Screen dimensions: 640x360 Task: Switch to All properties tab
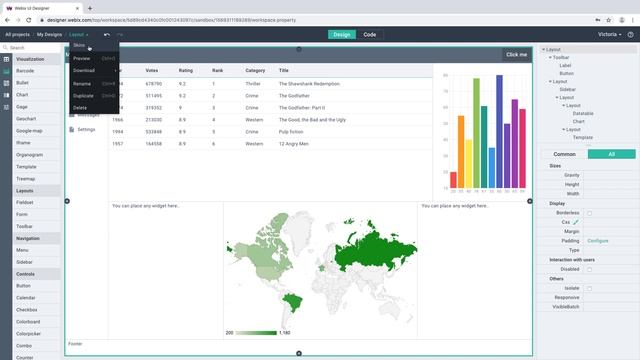(611, 154)
